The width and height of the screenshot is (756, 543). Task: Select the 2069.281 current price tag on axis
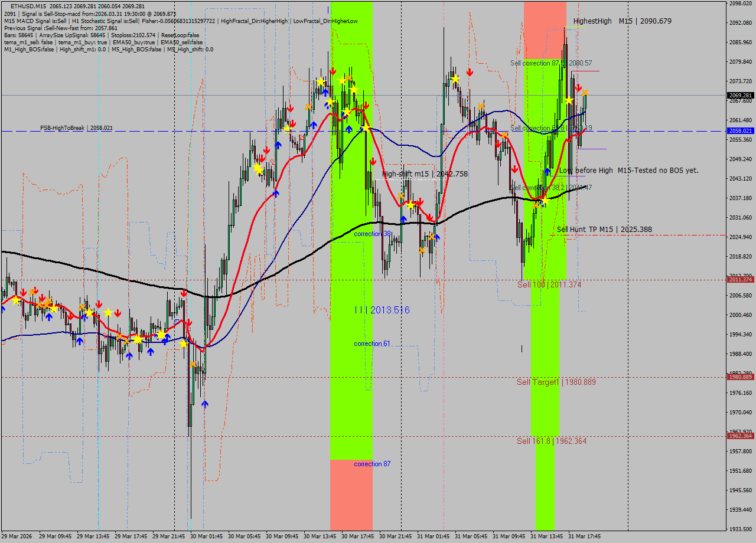coord(740,95)
